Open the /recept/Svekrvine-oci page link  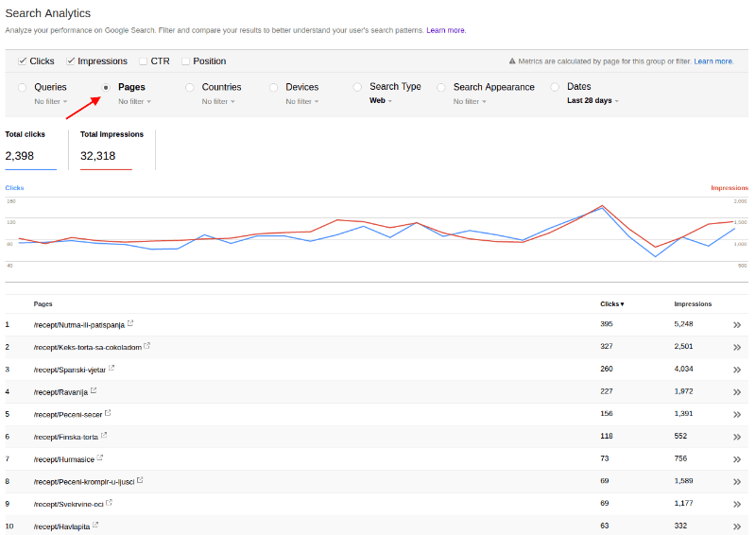(x=68, y=504)
